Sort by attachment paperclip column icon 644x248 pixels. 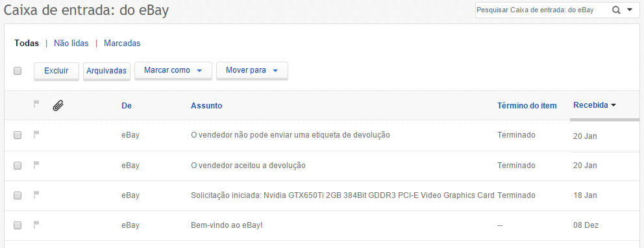[58, 106]
